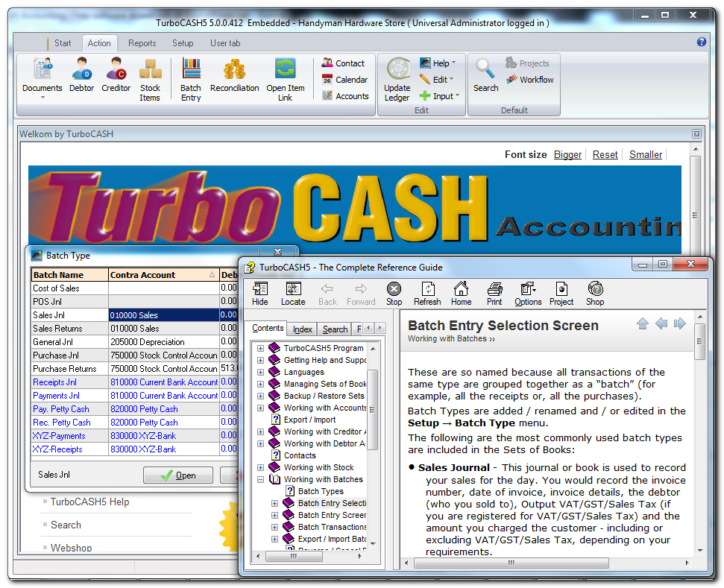Sort by the Contra Account column header

(163, 275)
